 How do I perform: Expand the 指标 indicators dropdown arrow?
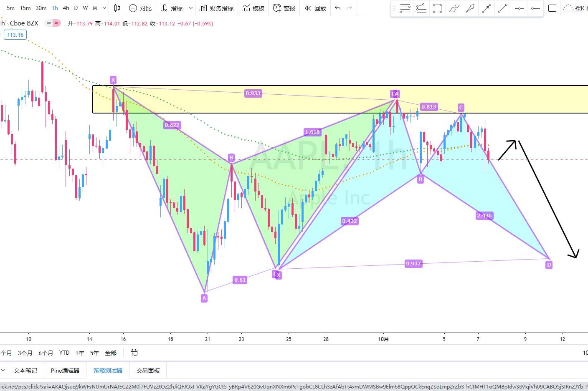pyautogui.click(x=191, y=8)
